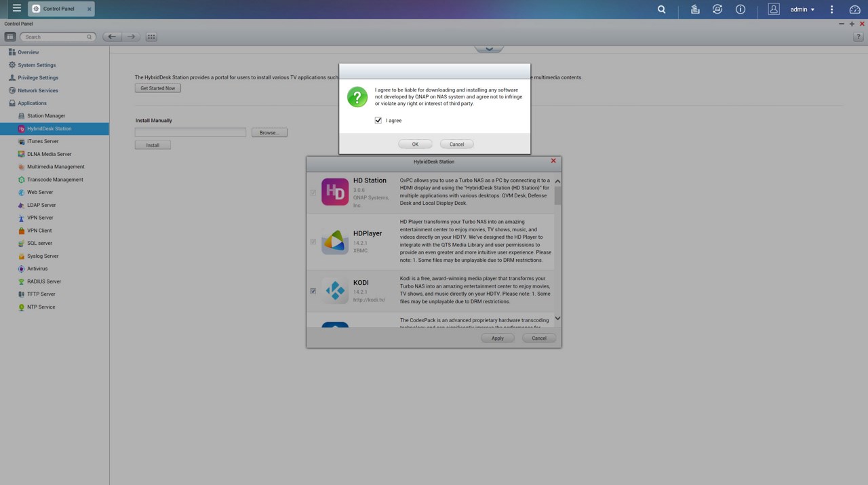The width and height of the screenshot is (868, 485).
Task: Click the HDPlayer app icon
Action: (335, 241)
